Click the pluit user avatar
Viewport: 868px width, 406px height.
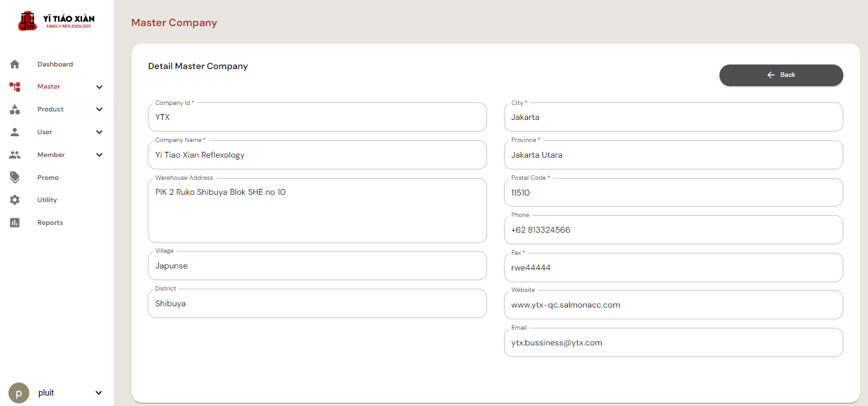19,393
